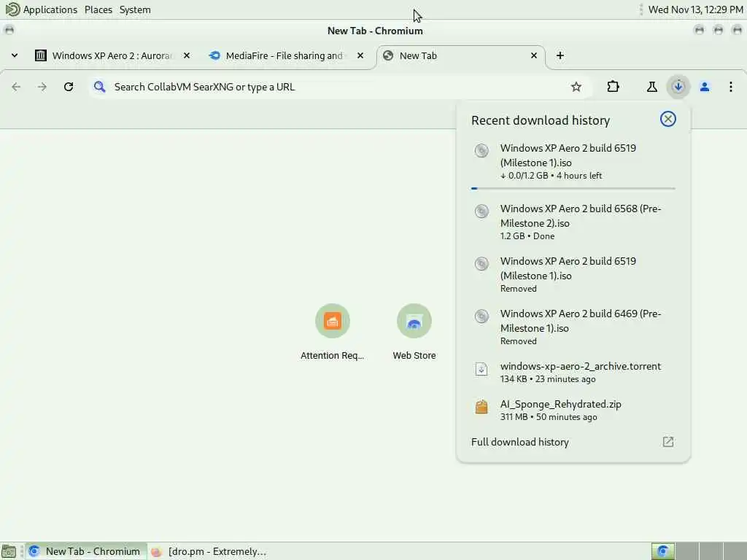Screen dimensions: 747x560
Task: Click the window menu button on title bar
Action: coord(9,31)
